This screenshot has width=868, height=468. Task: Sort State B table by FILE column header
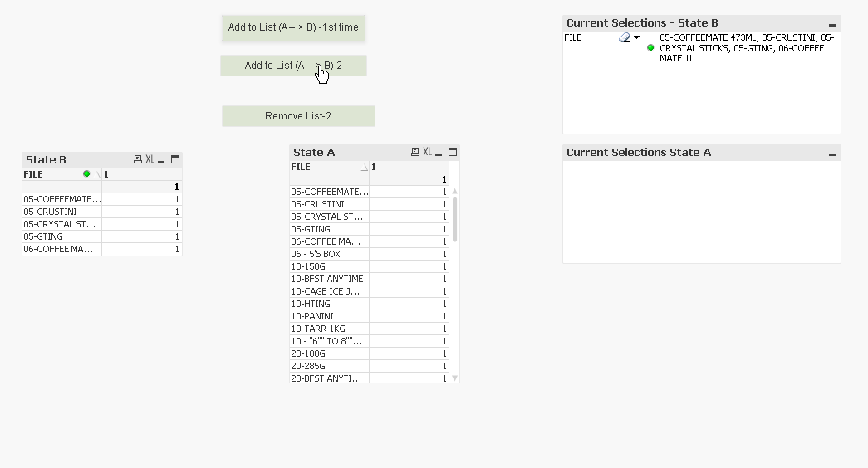[50, 174]
